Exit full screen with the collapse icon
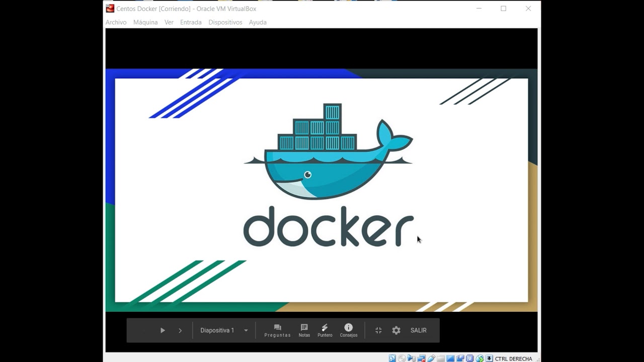The width and height of the screenshot is (644, 362). tap(378, 330)
